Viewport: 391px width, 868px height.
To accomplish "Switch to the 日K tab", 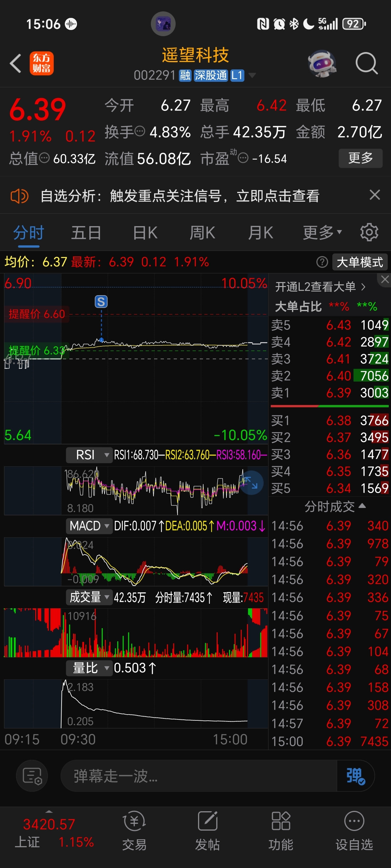I will [x=145, y=233].
